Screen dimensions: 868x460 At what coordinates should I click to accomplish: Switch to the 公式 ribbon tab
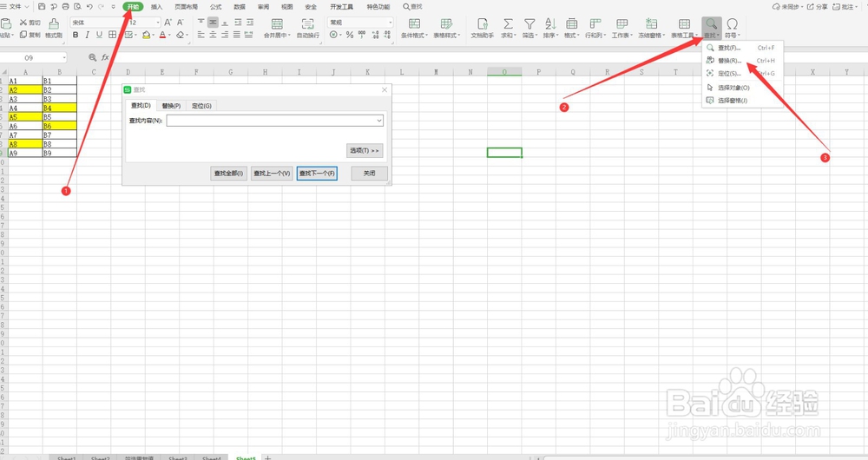[216, 7]
